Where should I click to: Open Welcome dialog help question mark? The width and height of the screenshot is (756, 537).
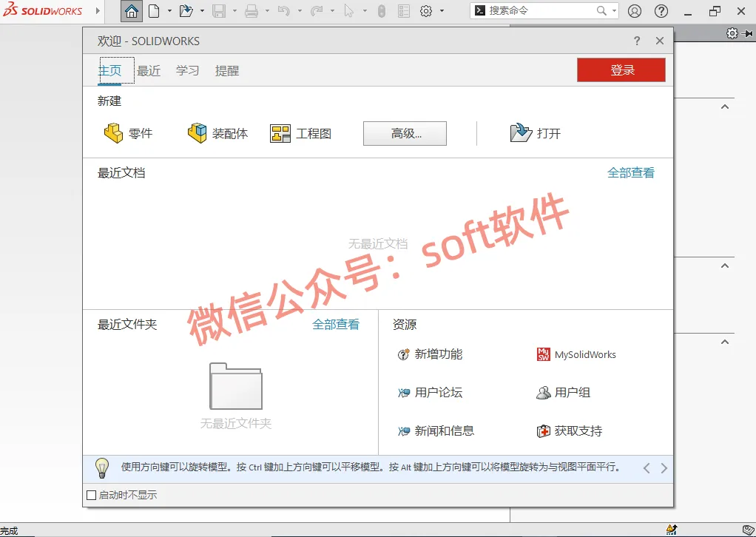pyautogui.click(x=637, y=41)
